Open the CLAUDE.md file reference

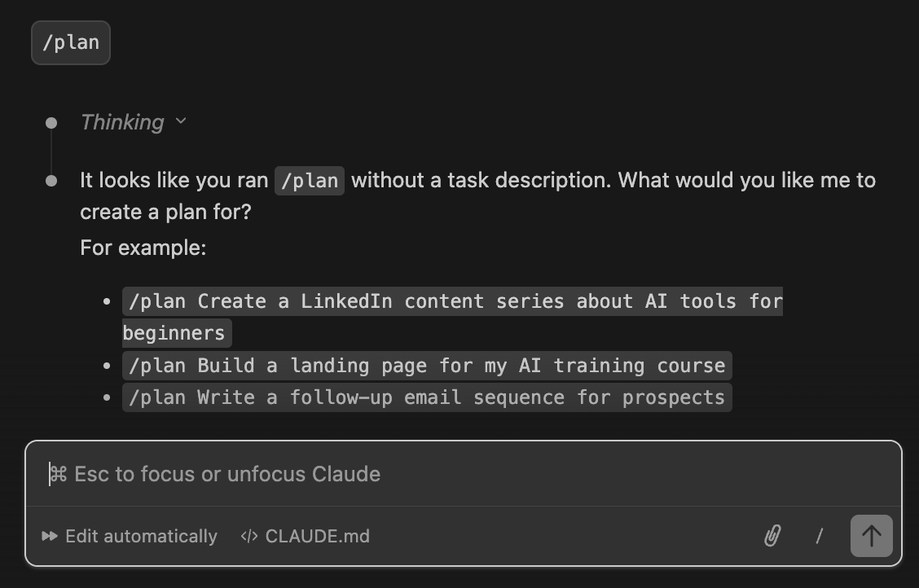318,536
